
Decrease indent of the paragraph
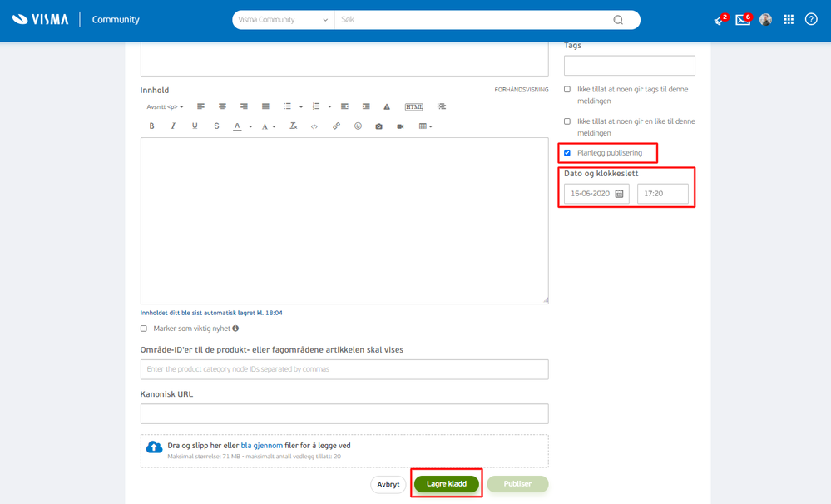coord(344,106)
